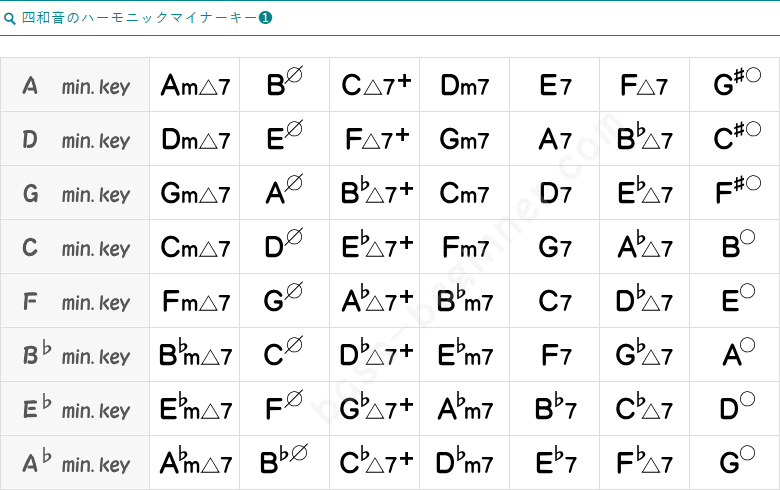This screenshot has height=490, width=780.
Task: Click the G diminished chord cell
Action: 735,464
